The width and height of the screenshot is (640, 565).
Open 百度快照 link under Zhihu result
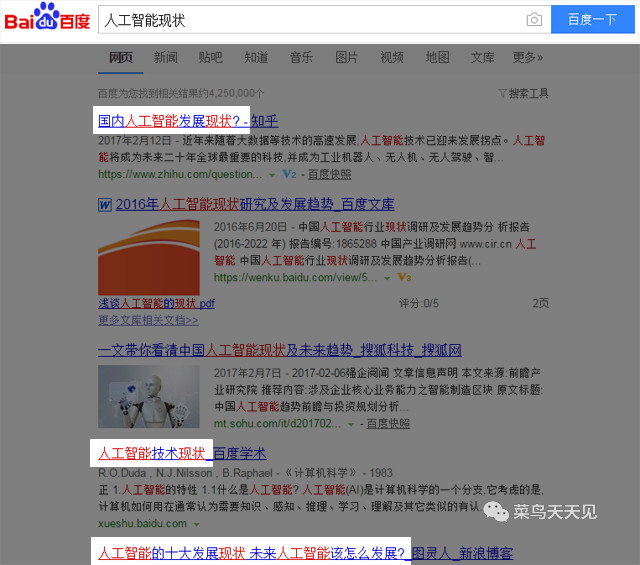tap(329, 174)
